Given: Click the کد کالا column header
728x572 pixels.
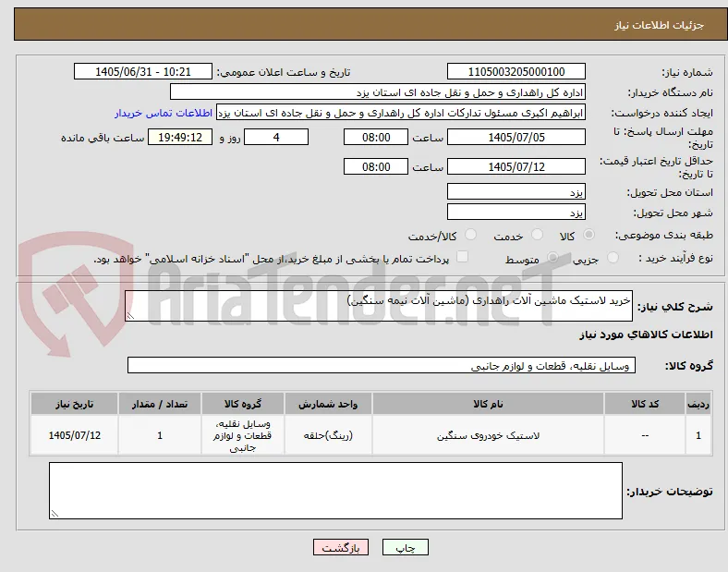Looking at the screenshot, I should tap(645, 404).
